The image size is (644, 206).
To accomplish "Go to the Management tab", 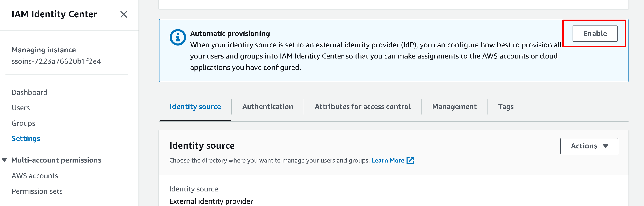I will pyautogui.click(x=454, y=107).
